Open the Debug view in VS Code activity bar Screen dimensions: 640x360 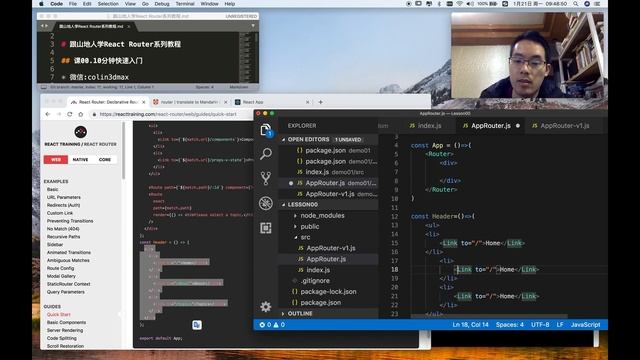(266, 203)
